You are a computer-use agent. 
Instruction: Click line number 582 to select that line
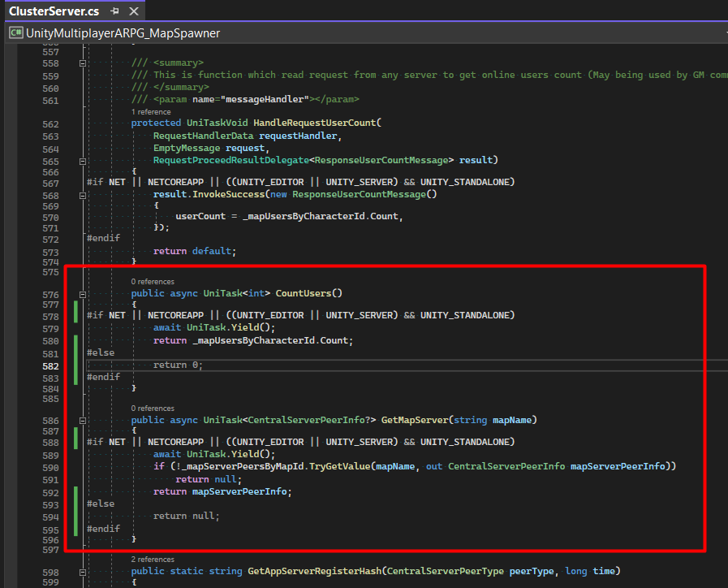[x=49, y=365]
